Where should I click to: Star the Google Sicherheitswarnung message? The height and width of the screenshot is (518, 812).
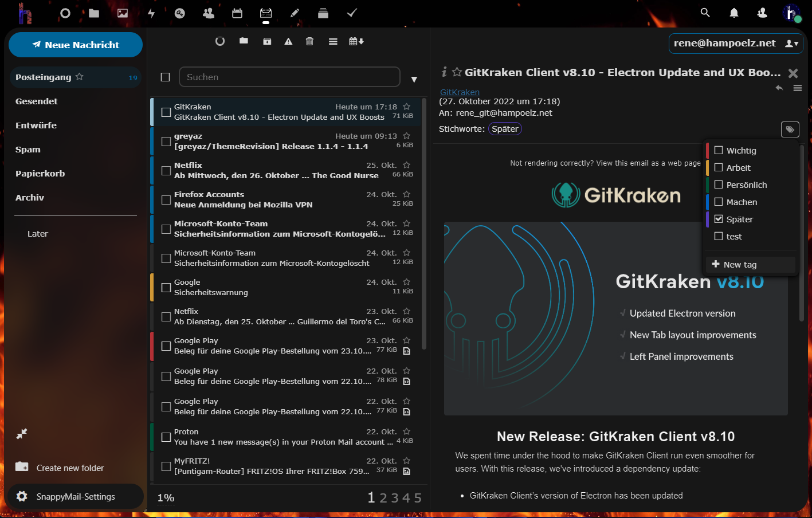pos(406,282)
